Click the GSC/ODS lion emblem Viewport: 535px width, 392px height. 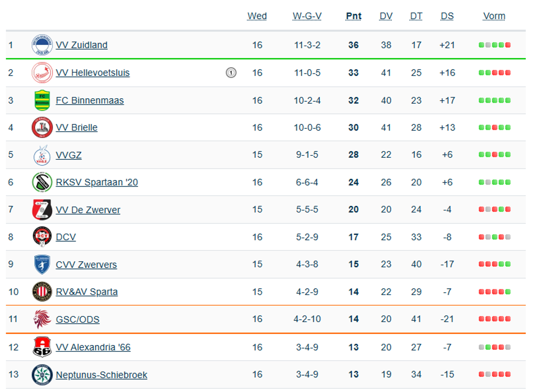(42, 319)
